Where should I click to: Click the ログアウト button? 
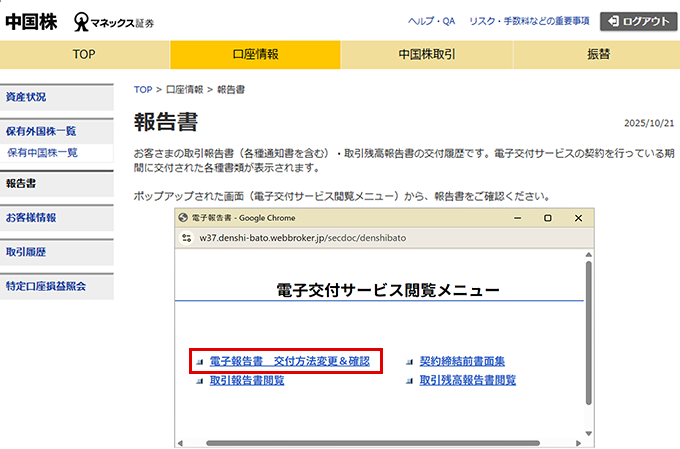(638, 21)
